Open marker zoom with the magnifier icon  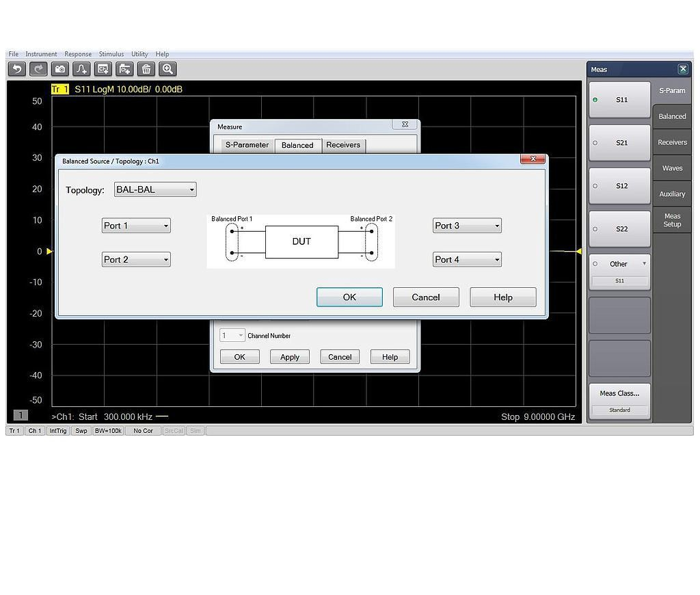point(167,68)
